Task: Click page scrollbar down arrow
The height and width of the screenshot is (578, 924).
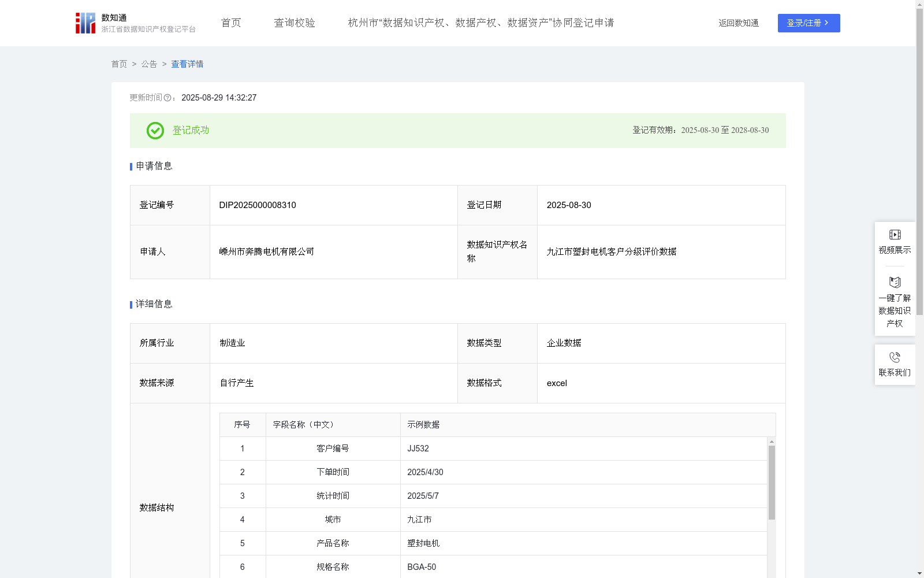Action: (919, 573)
